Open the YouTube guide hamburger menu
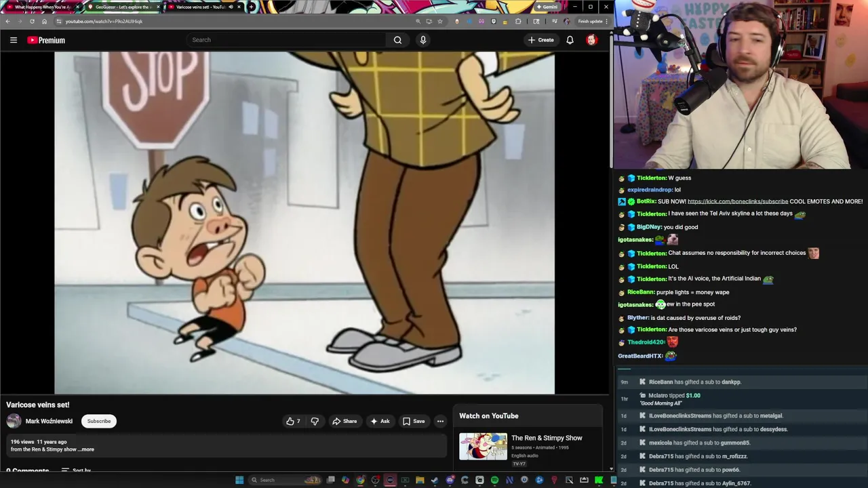 (x=13, y=40)
